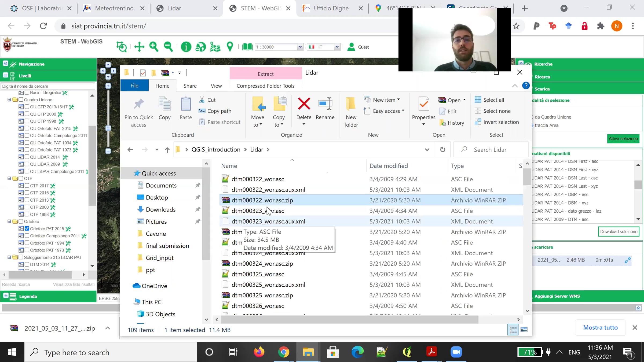This screenshot has height=362, width=644.
Task: Click the Copy icon in the Clipboard group
Action: pyautogui.click(x=164, y=104)
